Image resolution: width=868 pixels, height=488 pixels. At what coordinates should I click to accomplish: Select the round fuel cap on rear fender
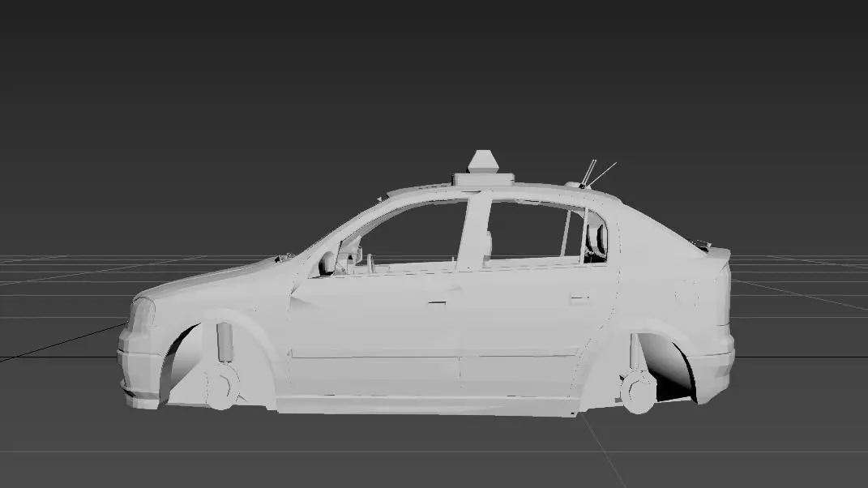point(687,294)
